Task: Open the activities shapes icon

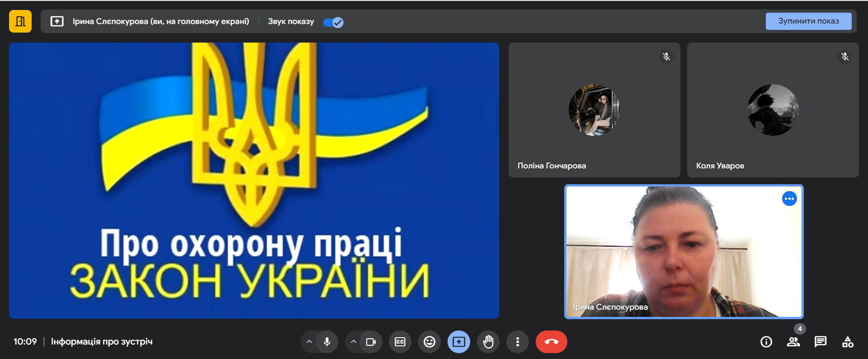Action: (848, 342)
